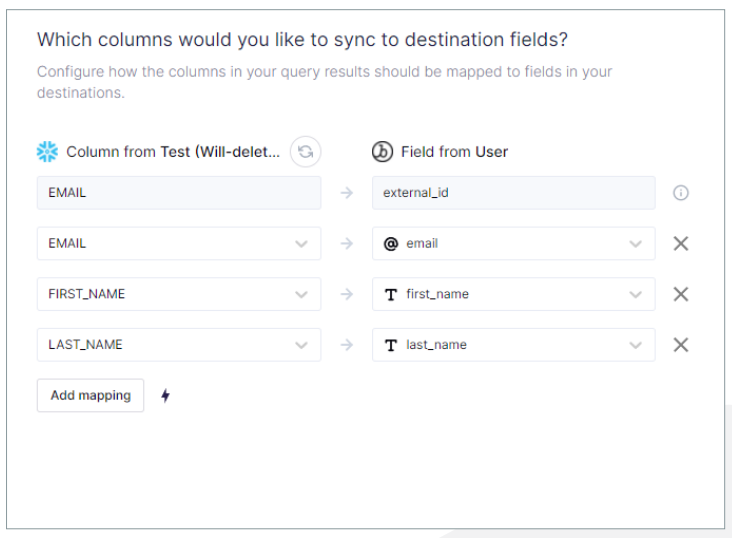Open the LAST_NAME source column dropdown
The height and width of the screenshot is (538, 732).
click(179, 345)
